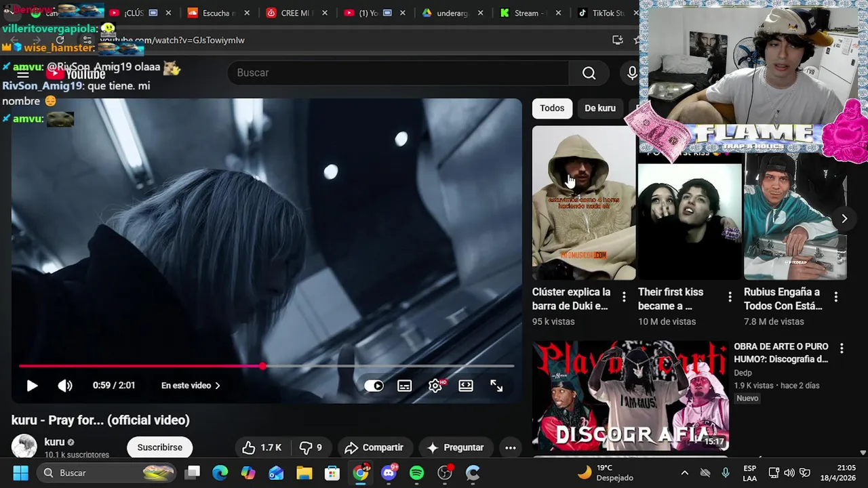Viewport: 868px width, 488px height.
Task: Open more actions three-dot menu below video
Action: (x=511, y=447)
